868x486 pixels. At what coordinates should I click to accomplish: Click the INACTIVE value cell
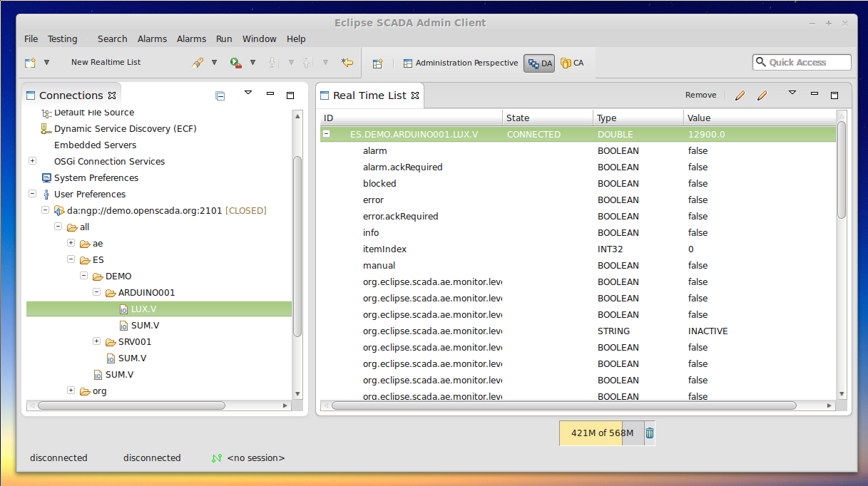pos(708,331)
